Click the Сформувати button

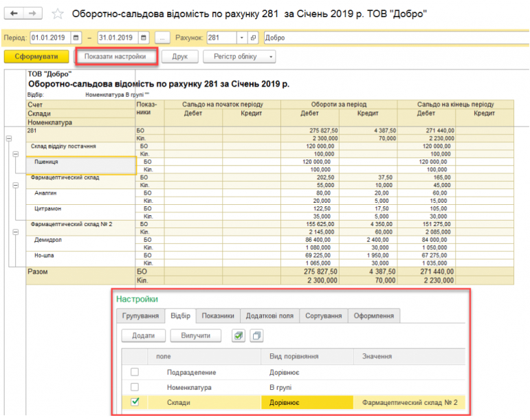[x=36, y=56]
